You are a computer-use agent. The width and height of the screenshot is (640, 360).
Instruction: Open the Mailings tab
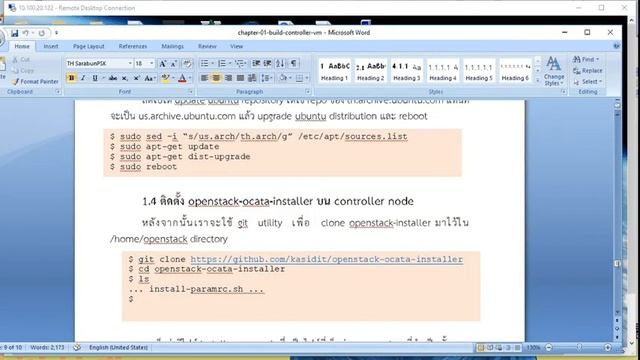pyautogui.click(x=172, y=47)
